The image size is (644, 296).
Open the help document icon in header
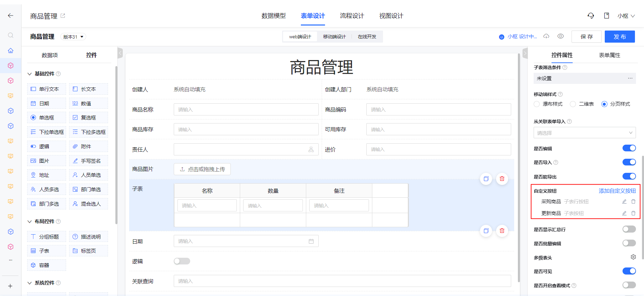click(606, 16)
